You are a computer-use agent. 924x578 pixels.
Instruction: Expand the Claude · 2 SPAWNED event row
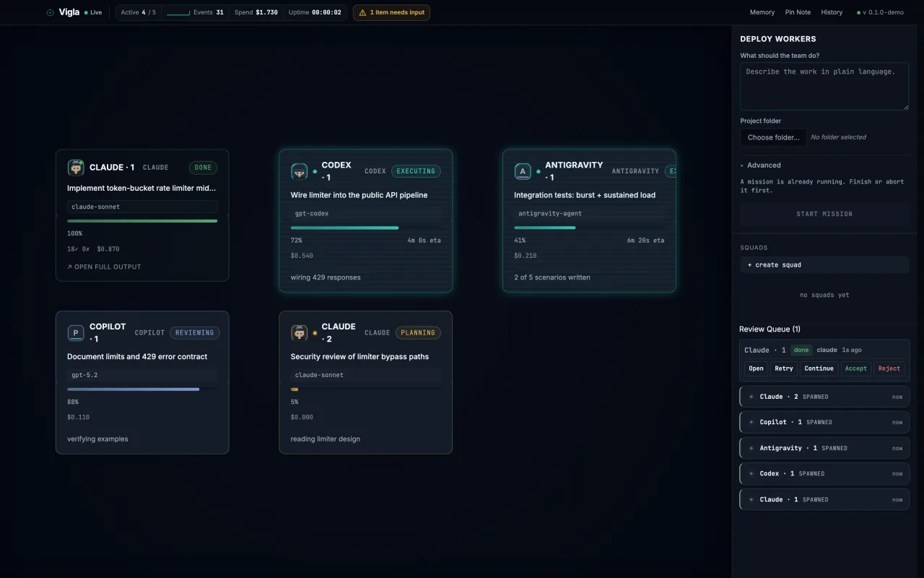[824, 397]
